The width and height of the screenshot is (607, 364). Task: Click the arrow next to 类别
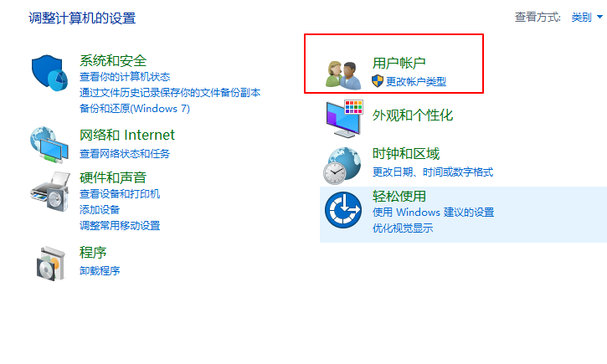(x=599, y=17)
